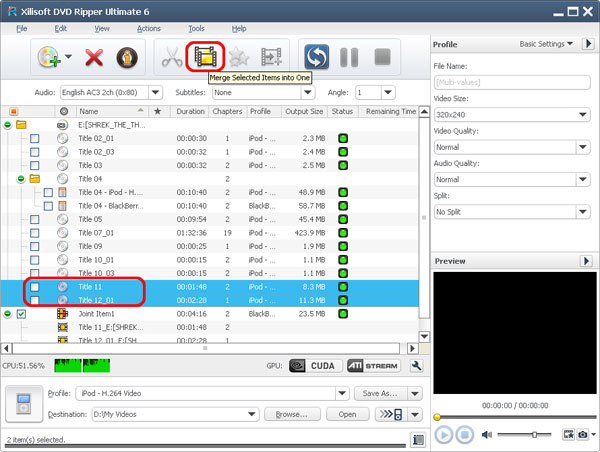Check the Title 05 checkbox
The image size is (600, 452).
[34, 219]
